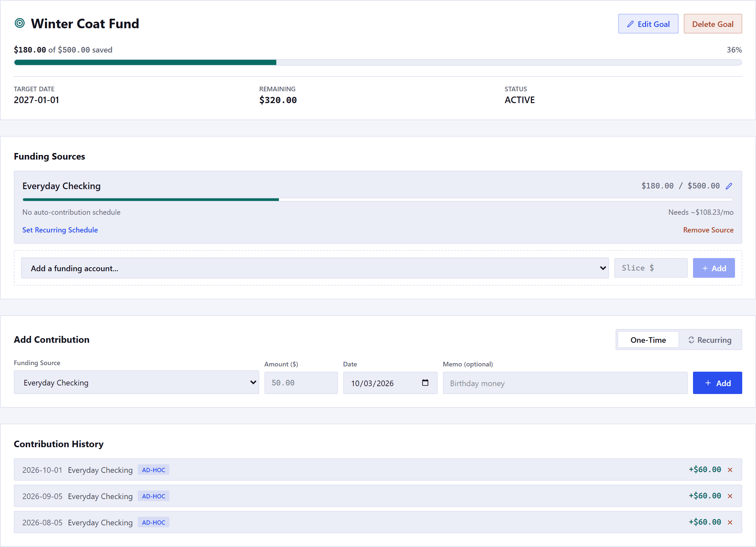Screen dimensions: 756x547
Task: Switch to Recurring contribution mode
Action: click(x=710, y=340)
